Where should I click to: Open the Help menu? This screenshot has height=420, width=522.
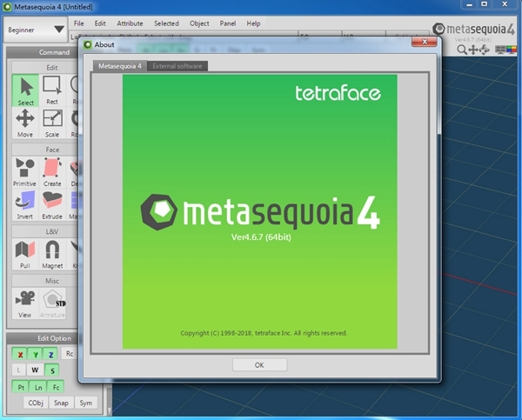click(x=253, y=23)
